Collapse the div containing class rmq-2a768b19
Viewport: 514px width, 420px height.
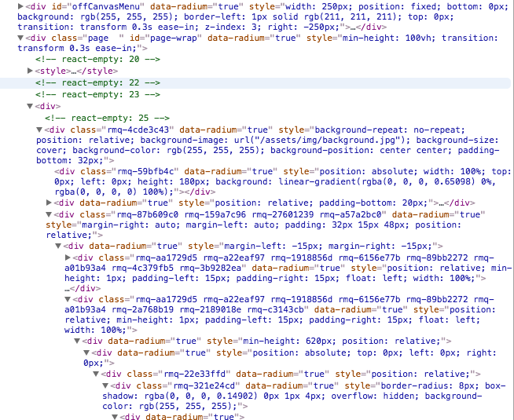pyautogui.click(x=68, y=299)
